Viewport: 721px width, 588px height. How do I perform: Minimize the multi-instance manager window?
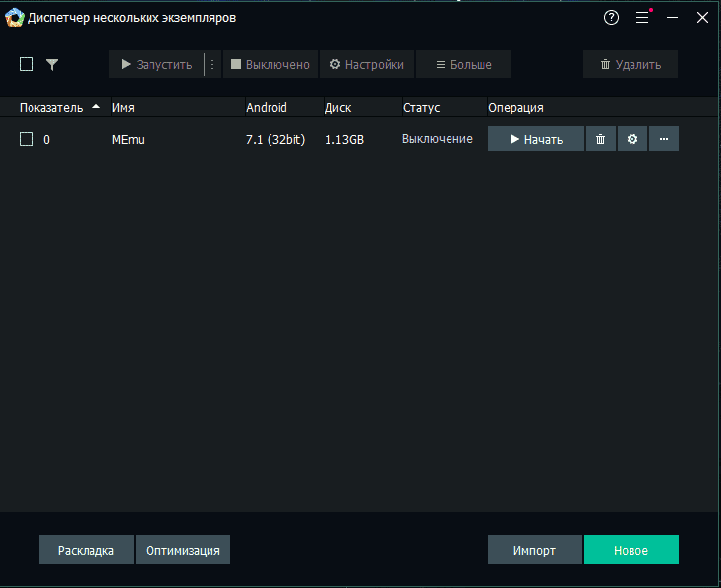673,18
